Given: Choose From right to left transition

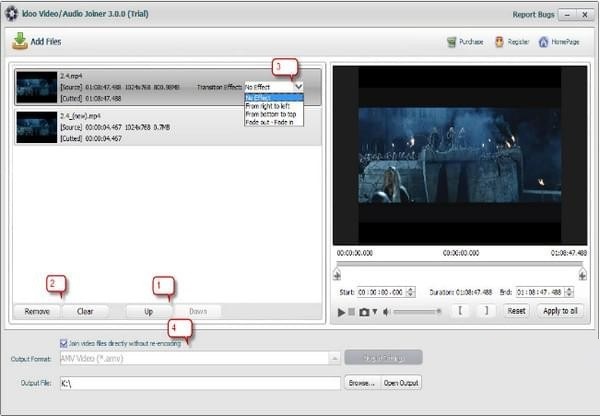Looking at the screenshot, I should pyautogui.click(x=274, y=106).
